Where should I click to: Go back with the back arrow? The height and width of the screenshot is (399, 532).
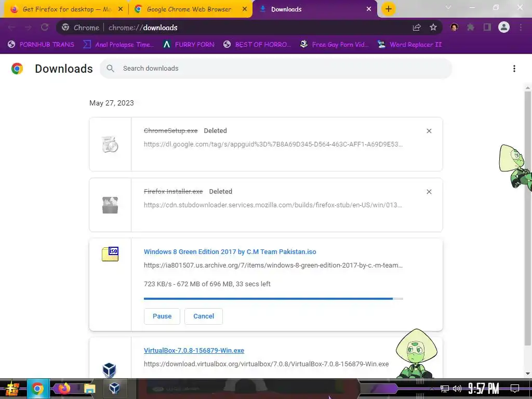pos(11,28)
